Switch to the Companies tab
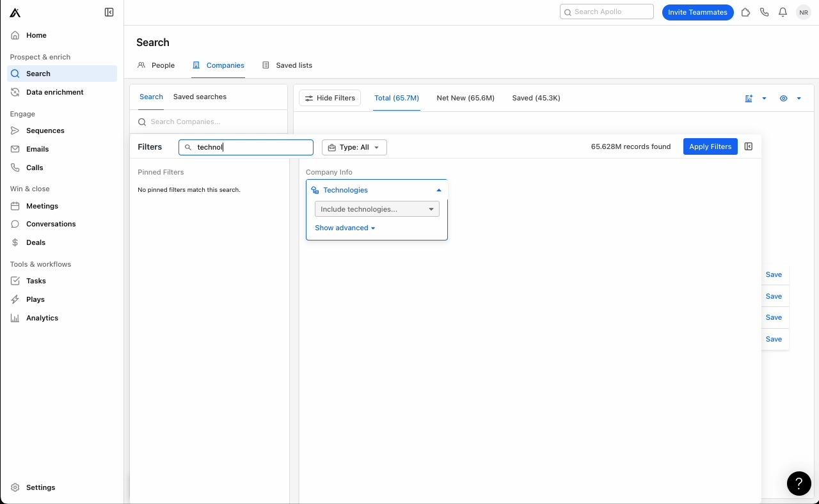 (x=218, y=65)
